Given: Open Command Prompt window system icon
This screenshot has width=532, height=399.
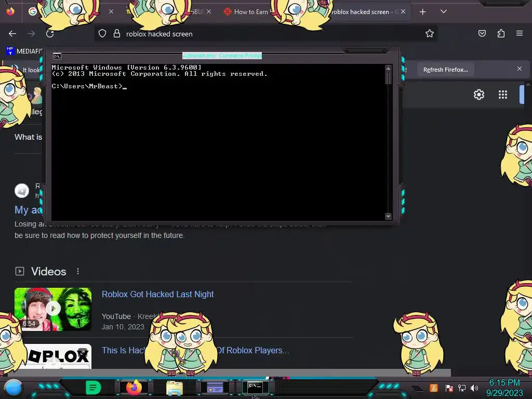Looking at the screenshot, I should (x=57, y=56).
